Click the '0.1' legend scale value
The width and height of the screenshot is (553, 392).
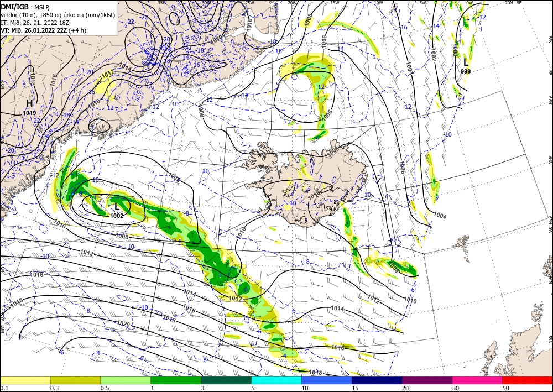[4, 388]
